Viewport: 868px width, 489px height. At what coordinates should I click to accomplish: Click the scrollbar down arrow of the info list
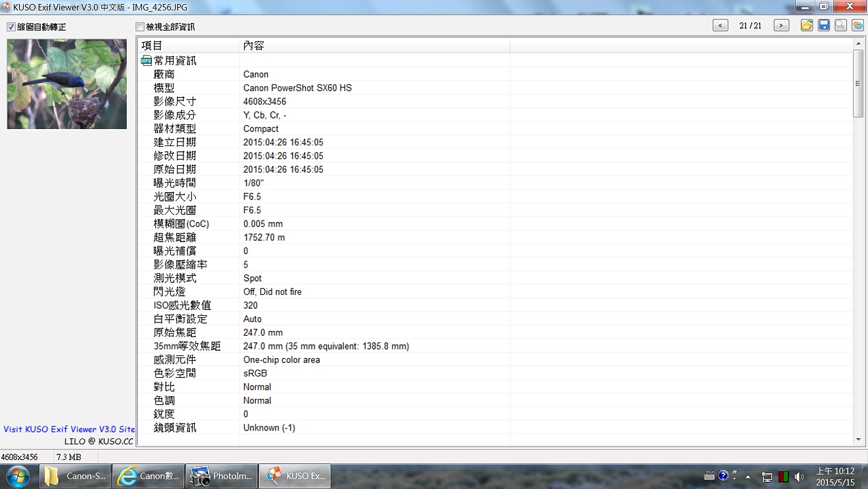click(858, 440)
